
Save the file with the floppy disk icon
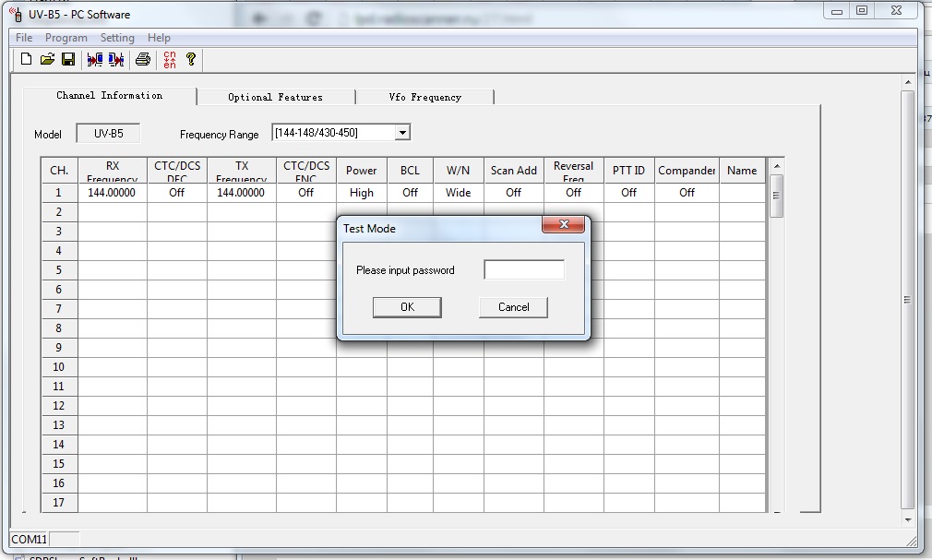(68, 59)
